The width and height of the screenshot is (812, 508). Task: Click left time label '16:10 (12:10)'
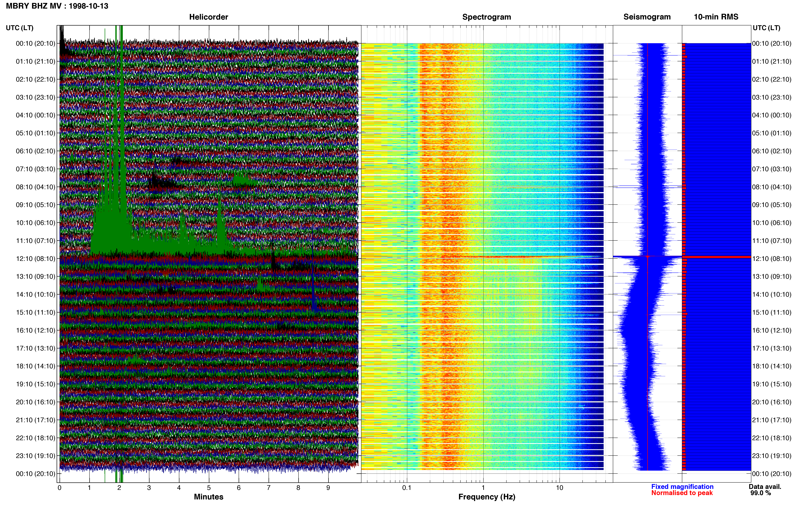(36, 330)
